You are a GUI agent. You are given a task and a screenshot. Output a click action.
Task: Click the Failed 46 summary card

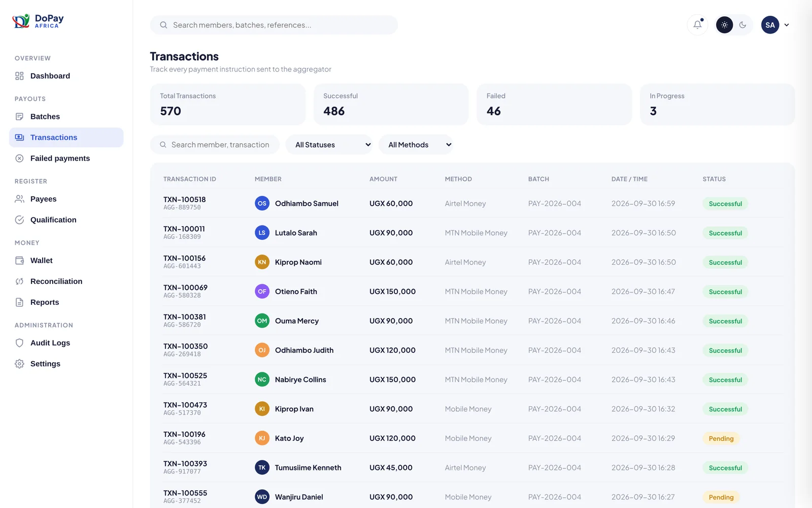[554, 104]
